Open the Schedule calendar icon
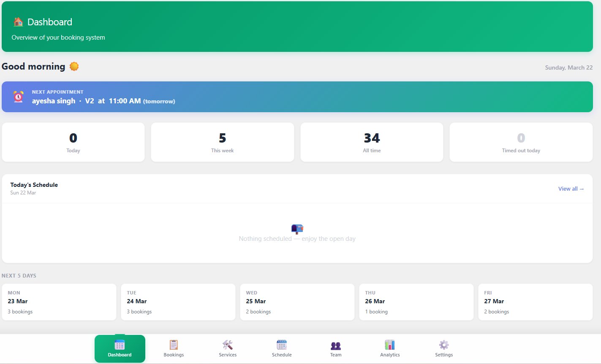Screen dimensions: 601x364 point(281,345)
